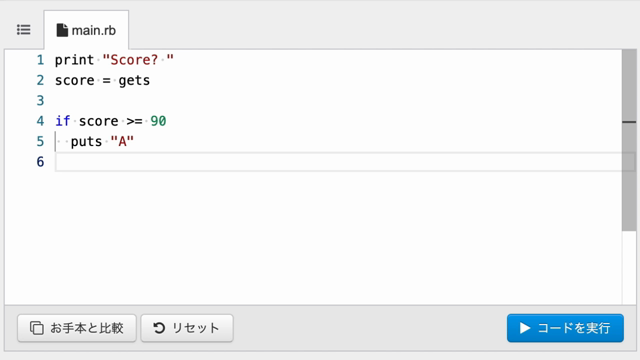Click the if keyword on line 4

tap(63, 121)
